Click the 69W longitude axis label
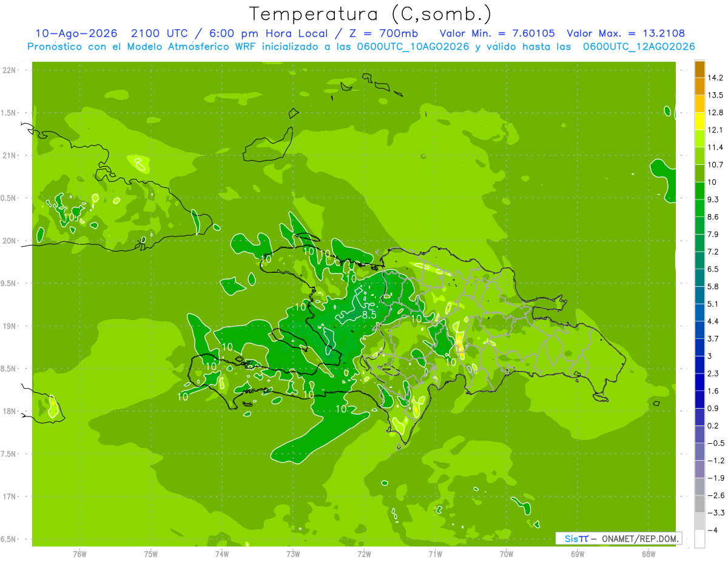 click(x=578, y=554)
